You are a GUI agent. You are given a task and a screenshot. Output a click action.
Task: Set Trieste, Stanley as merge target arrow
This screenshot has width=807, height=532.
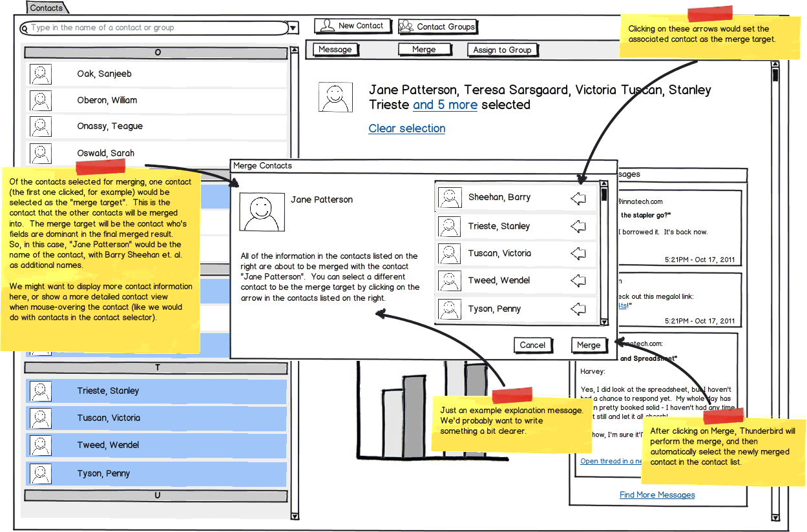pos(578,227)
